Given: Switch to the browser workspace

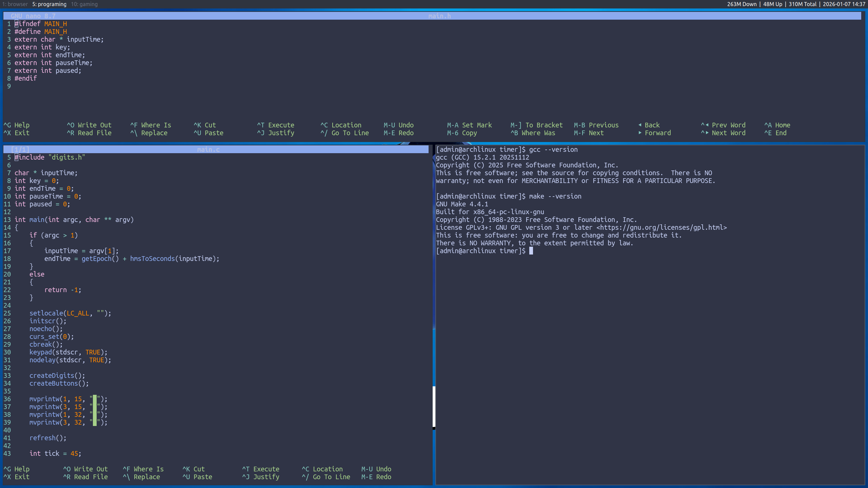Looking at the screenshot, I should coord(15,4).
